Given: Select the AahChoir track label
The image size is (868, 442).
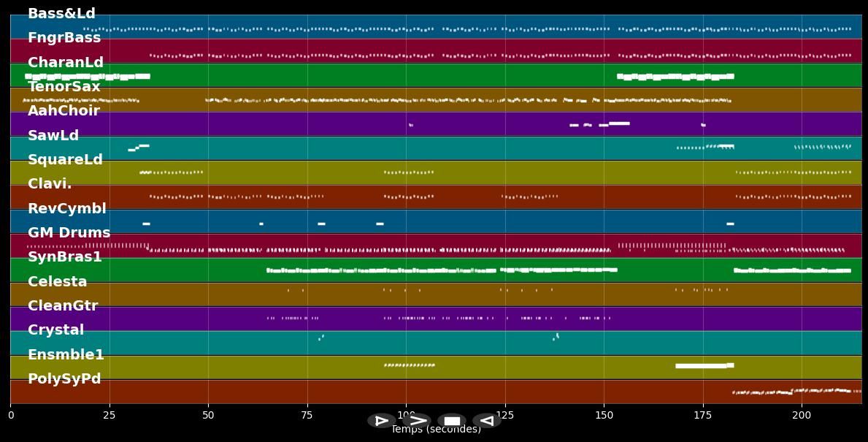Looking at the screenshot, I should (x=64, y=111).
